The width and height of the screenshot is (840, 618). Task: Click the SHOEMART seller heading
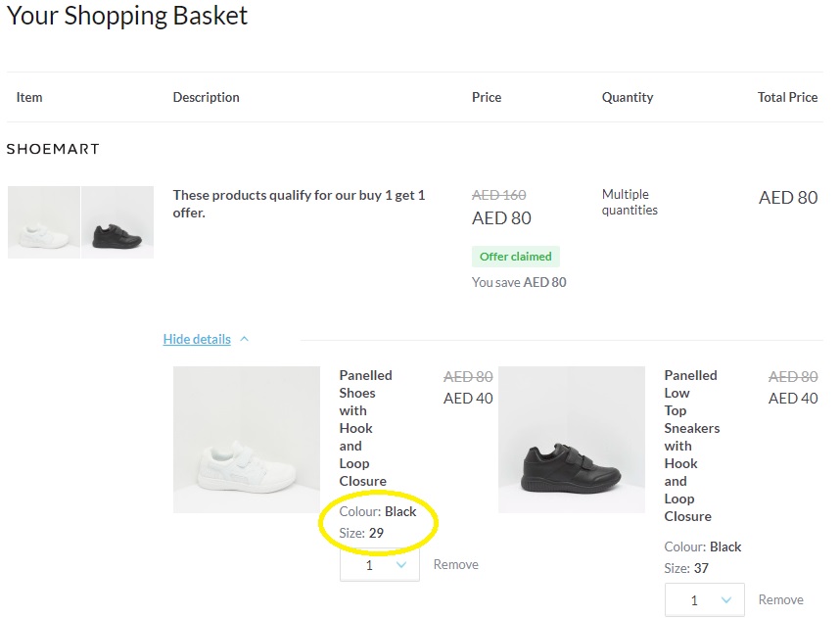(x=53, y=149)
